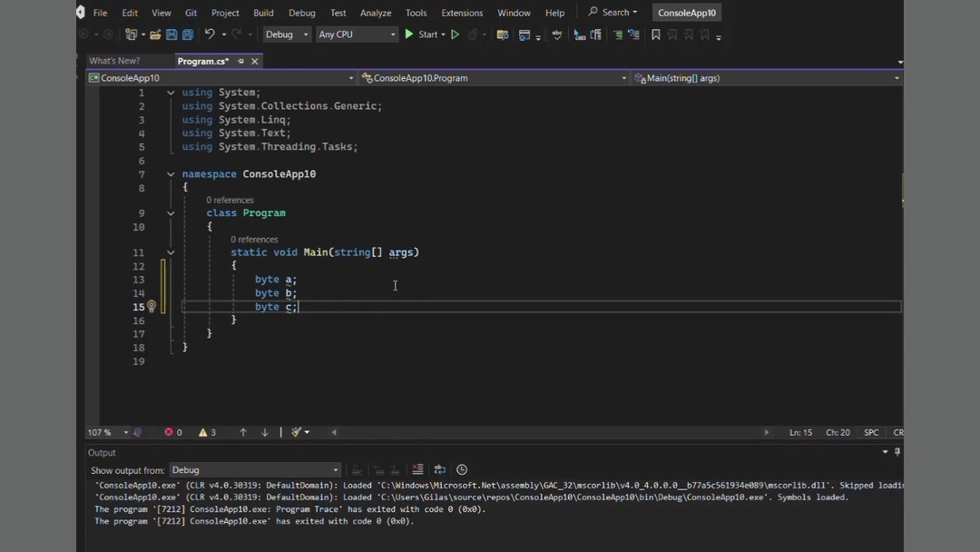Click the warnings count indicator showing 3
Viewport: 980px width, 552px height.
(207, 432)
